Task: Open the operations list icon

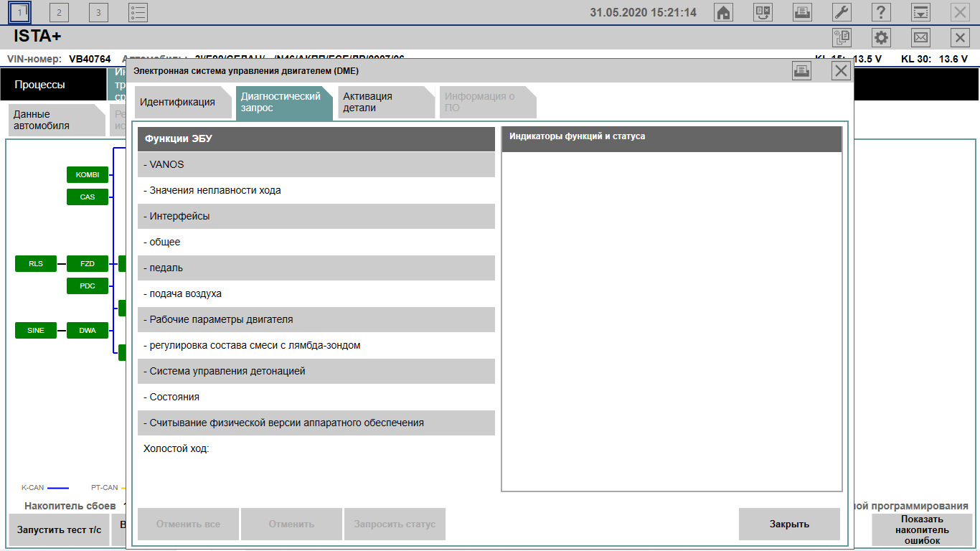Action: (138, 12)
